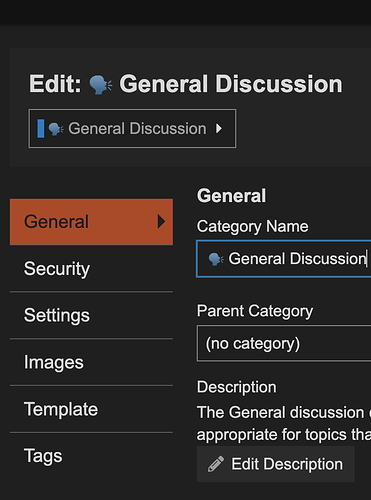Image resolution: width=371 pixels, height=500 pixels.
Task: Click the speaking head emoji in category badge
Action: 56,129
